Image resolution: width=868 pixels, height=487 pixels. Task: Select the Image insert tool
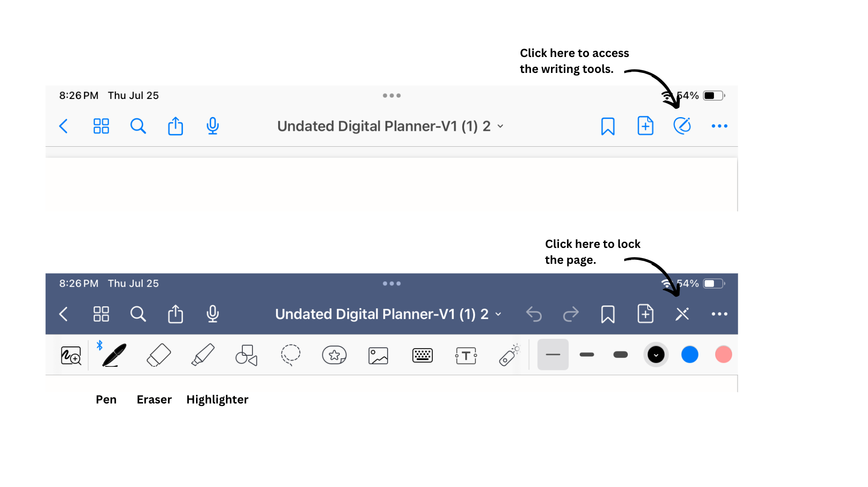[x=378, y=355]
